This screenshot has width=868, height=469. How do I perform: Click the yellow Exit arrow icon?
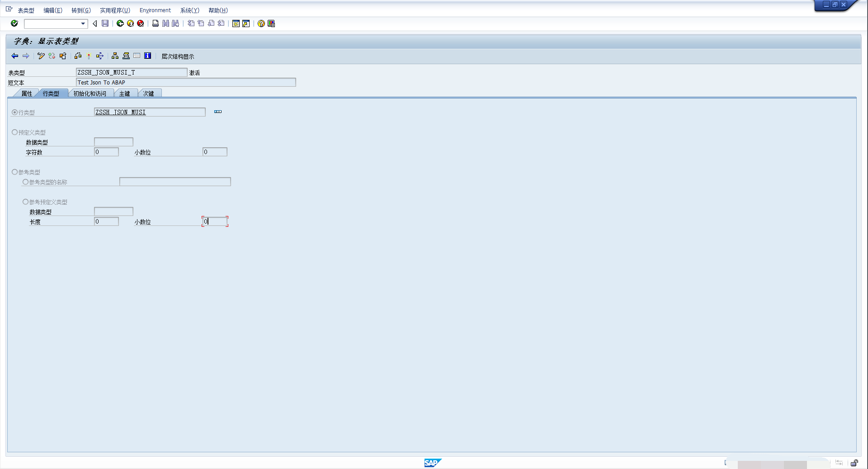tap(130, 23)
